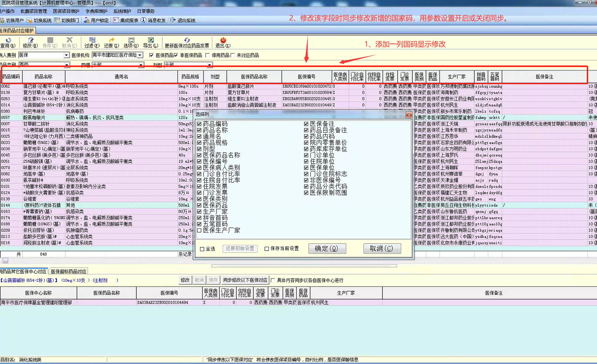The width and height of the screenshot is (597, 364).
Task: Click the 修改 edit toolbar icon
Action: 30,40
